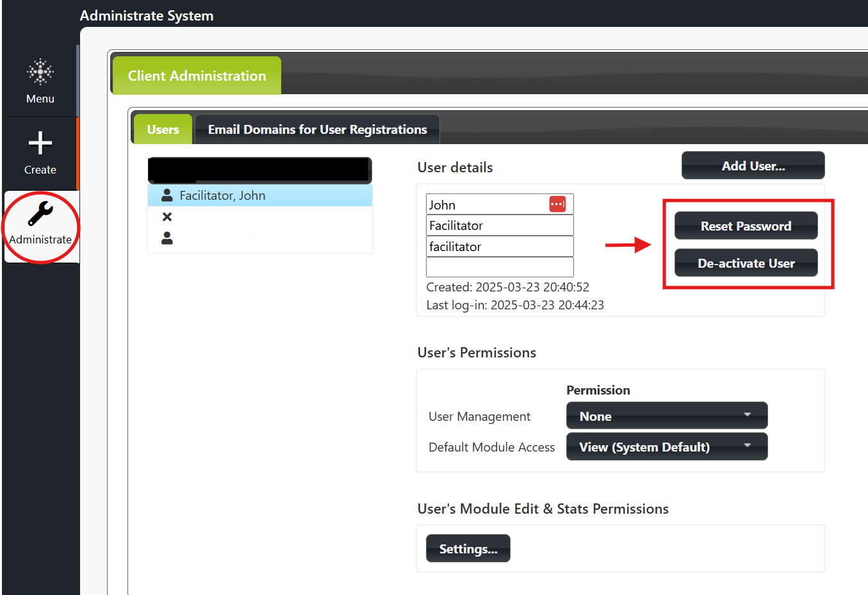Open the Menu snowflake icon in sidebar
The height and width of the screenshot is (595, 868).
[40, 72]
